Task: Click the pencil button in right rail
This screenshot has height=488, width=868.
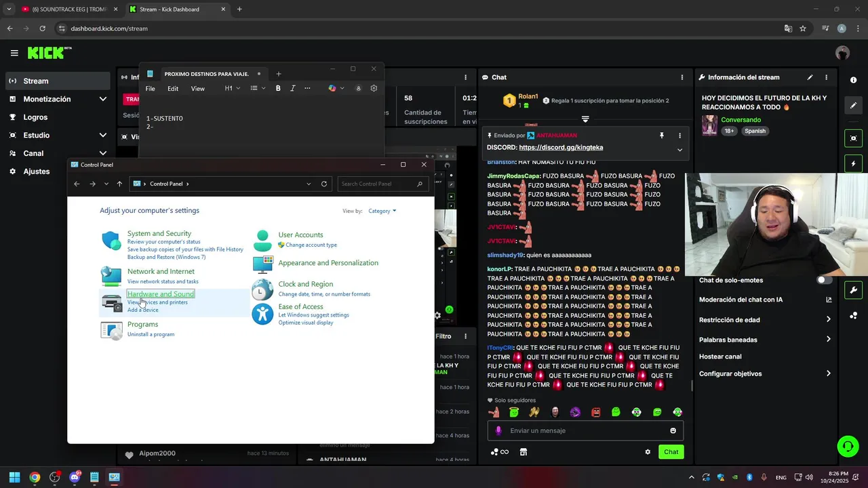Action: click(x=853, y=106)
